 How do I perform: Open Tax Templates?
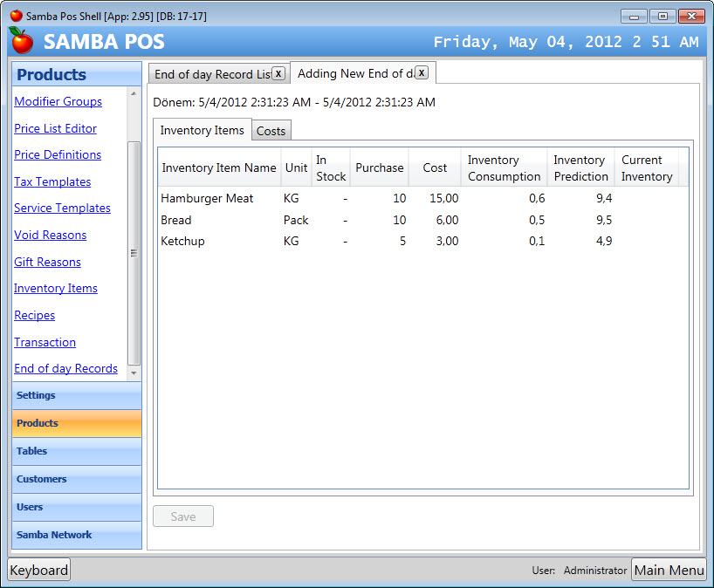(x=52, y=181)
